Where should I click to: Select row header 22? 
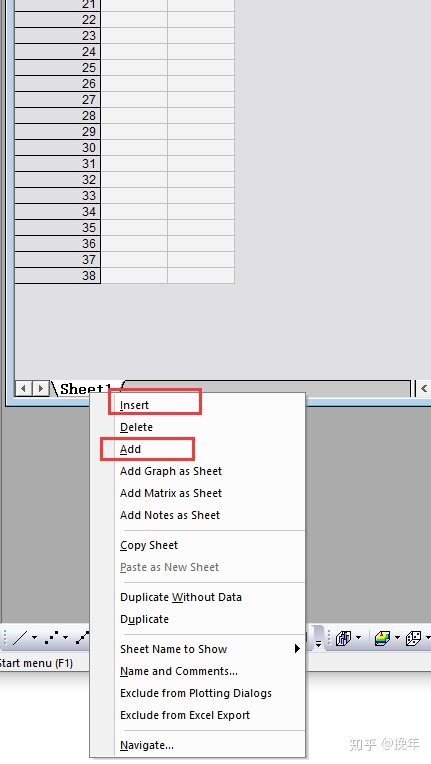(57, 20)
